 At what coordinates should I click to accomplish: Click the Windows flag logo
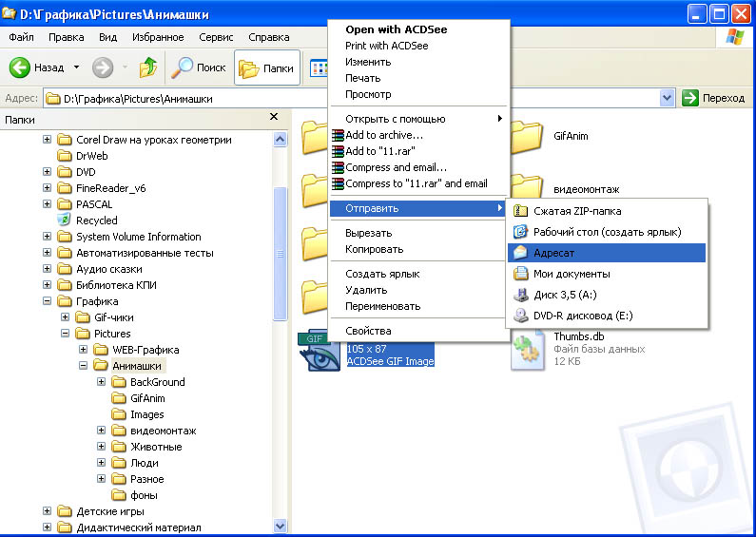735,37
